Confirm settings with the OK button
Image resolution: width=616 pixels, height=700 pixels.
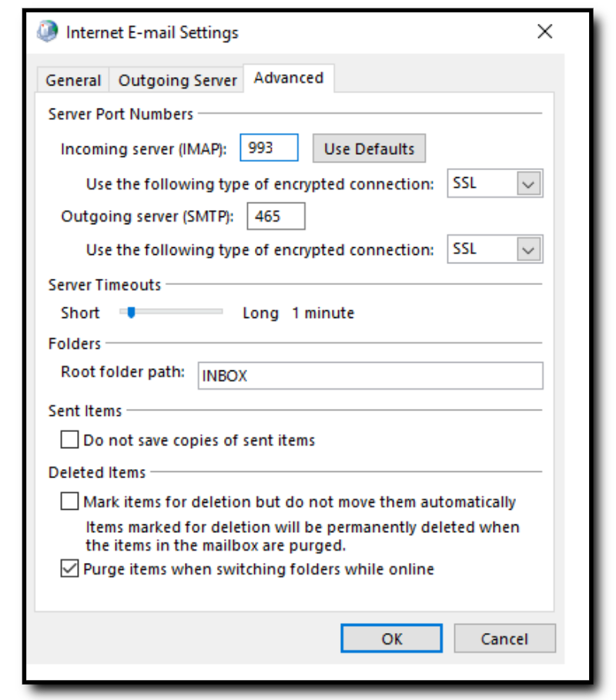point(391,638)
